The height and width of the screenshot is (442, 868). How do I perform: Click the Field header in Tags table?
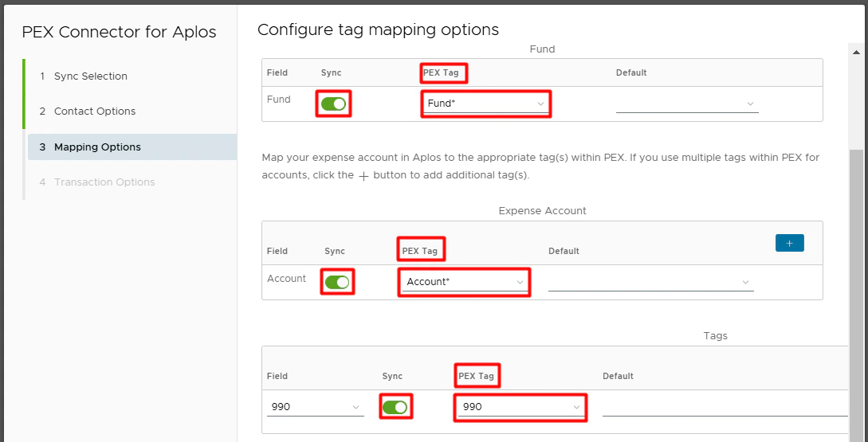tap(277, 376)
